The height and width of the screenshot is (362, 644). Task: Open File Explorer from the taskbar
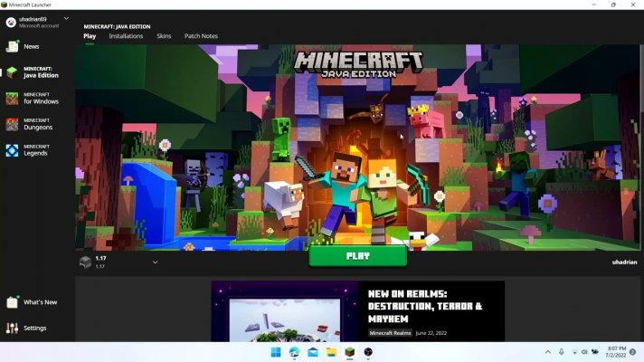[331, 352]
